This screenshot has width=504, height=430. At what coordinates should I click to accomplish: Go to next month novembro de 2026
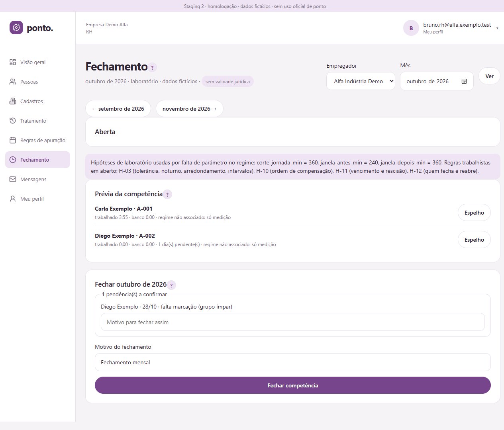point(190,109)
